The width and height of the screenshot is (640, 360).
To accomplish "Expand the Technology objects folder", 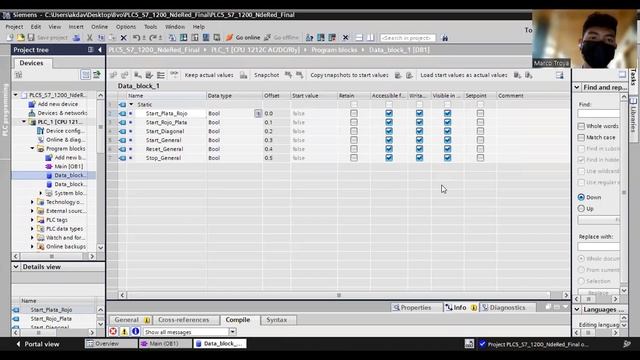I will [32, 202].
